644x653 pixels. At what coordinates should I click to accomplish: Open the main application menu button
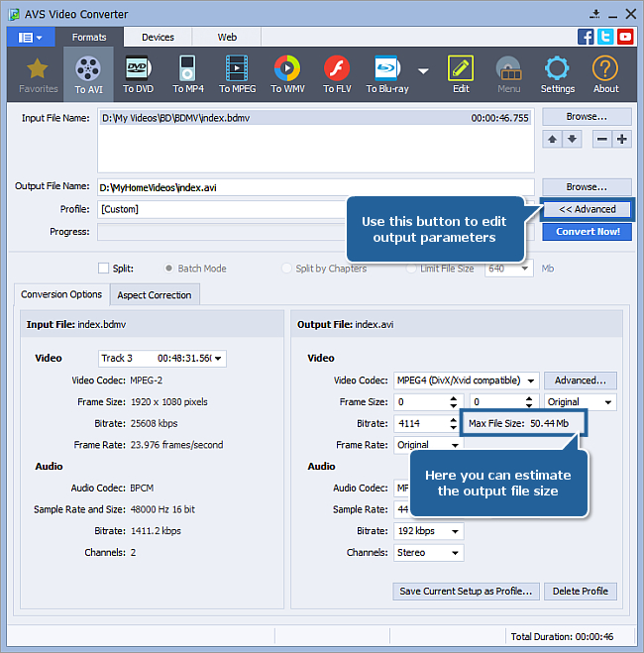[x=31, y=38]
